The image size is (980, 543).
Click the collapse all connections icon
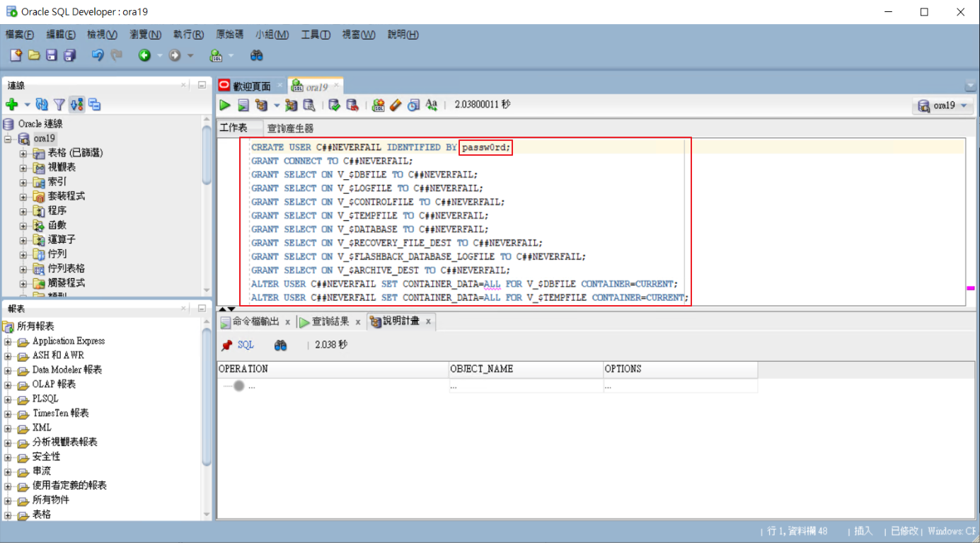[94, 105]
